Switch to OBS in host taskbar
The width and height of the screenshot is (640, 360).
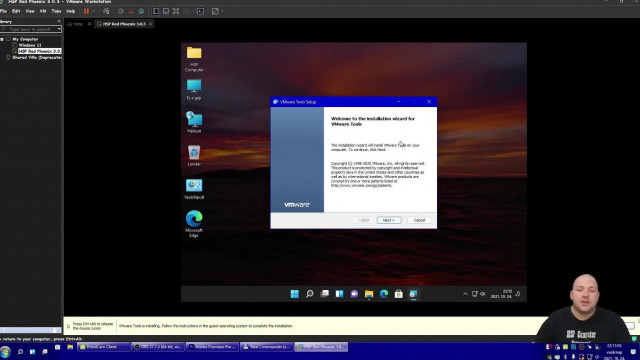tap(158, 347)
